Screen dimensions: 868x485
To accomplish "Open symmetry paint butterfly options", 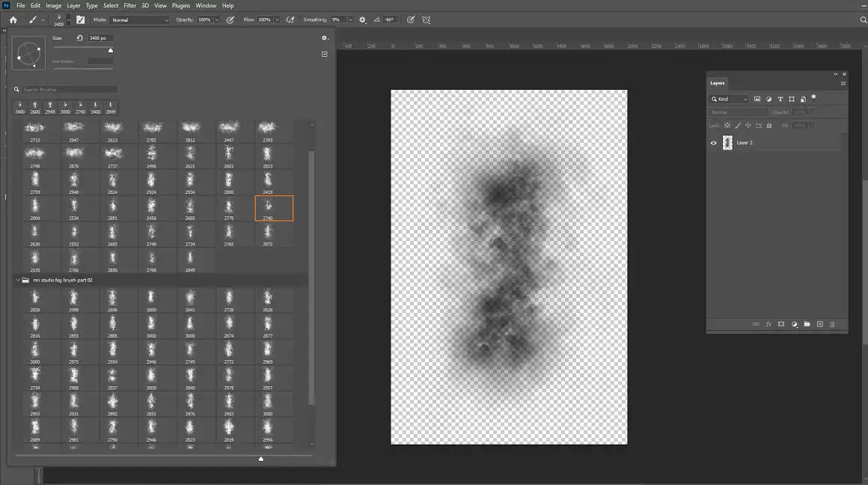I will coord(427,20).
